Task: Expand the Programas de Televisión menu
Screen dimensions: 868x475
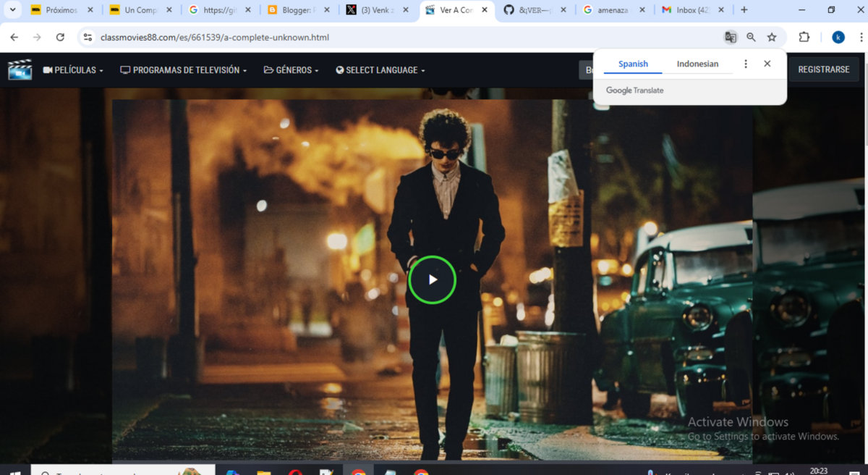Action: click(184, 70)
